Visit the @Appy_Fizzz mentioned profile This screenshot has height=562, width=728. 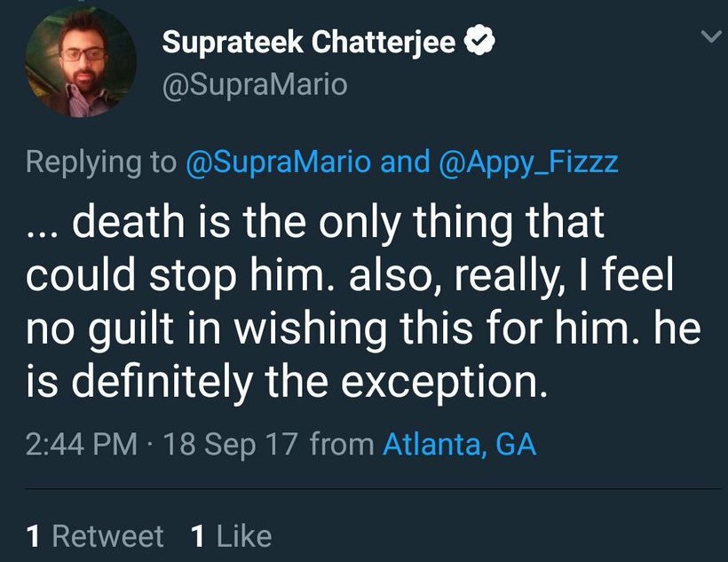(x=528, y=163)
